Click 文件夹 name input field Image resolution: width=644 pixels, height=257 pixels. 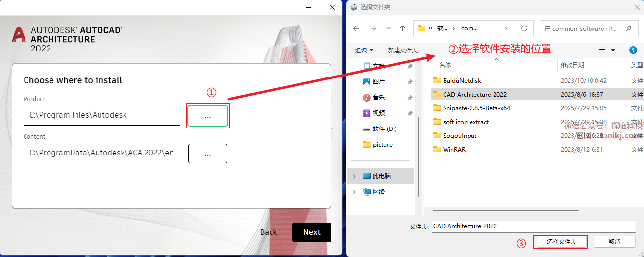534,226
